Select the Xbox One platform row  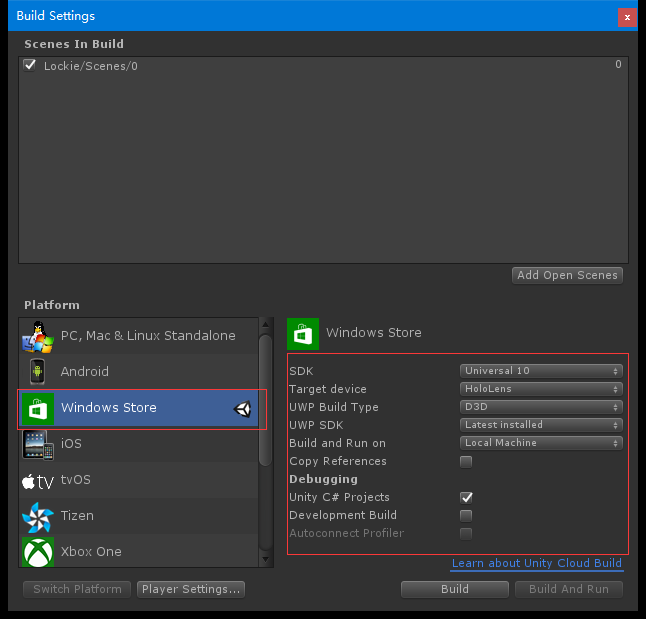click(139, 551)
